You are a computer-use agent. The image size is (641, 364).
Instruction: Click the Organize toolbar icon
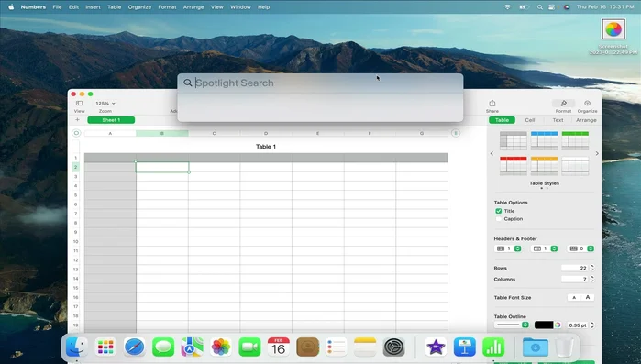click(588, 104)
